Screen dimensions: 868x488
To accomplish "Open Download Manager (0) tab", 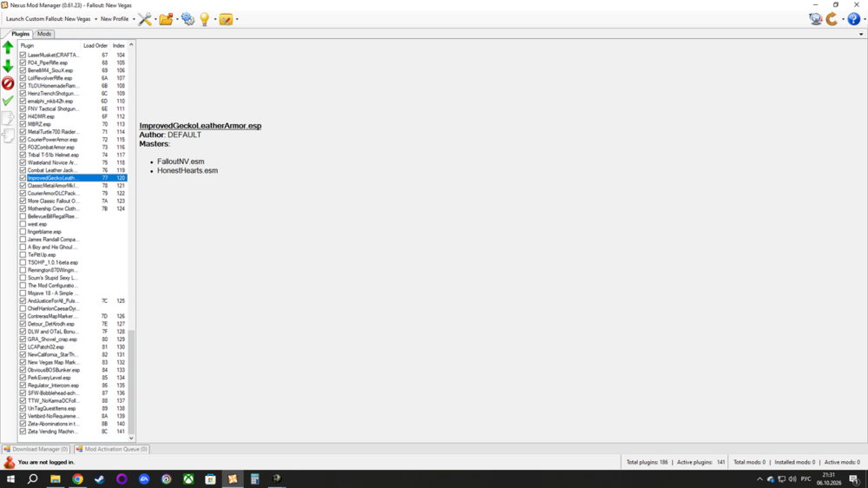I will [36, 449].
